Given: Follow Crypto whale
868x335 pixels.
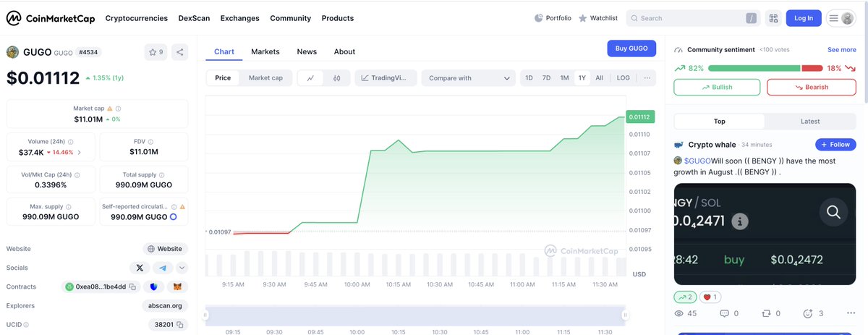Looking at the screenshot, I should (x=835, y=145).
